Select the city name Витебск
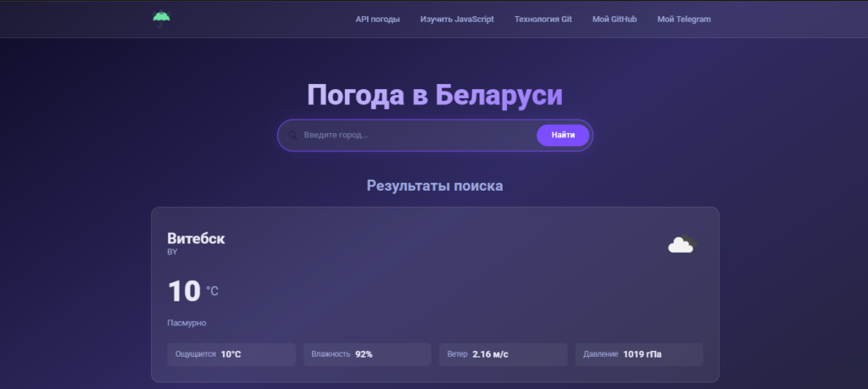The width and height of the screenshot is (868, 389). tap(196, 238)
